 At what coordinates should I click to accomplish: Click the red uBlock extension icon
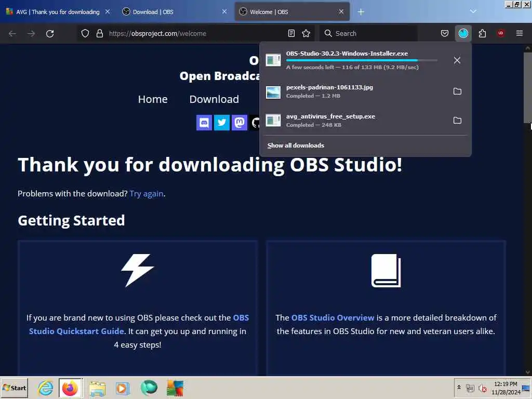[x=500, y=33]
